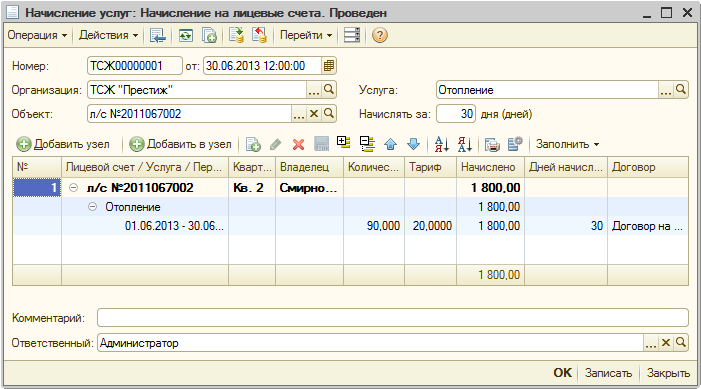Open the Заполнить dropdown

(x=567, y=144)
